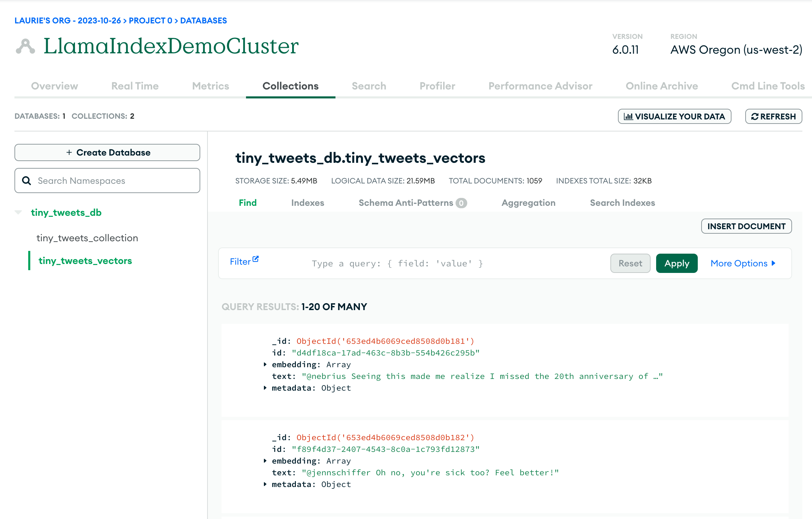Viewport: 812px width, 519px height.
Task: Click the refresh arrows icon
Action: pyautogui.click(x=755, y=117)
